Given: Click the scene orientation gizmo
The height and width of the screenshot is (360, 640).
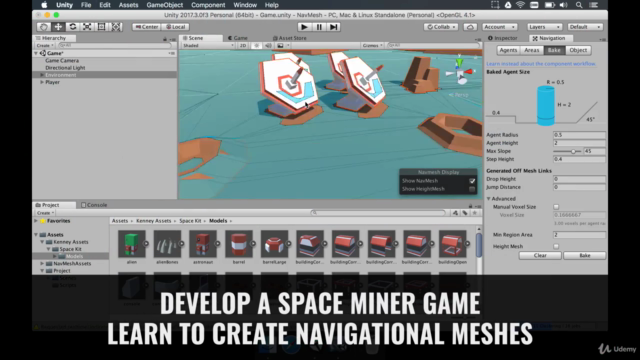Looking at the screenshot, I should click(x=460, y=73).
